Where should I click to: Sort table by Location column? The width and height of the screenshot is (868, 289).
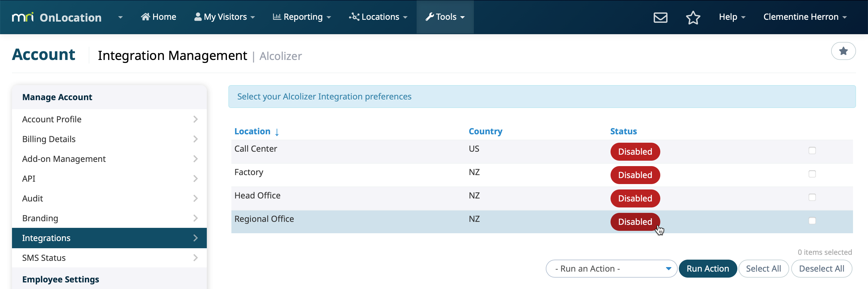(x=252, y=131)
